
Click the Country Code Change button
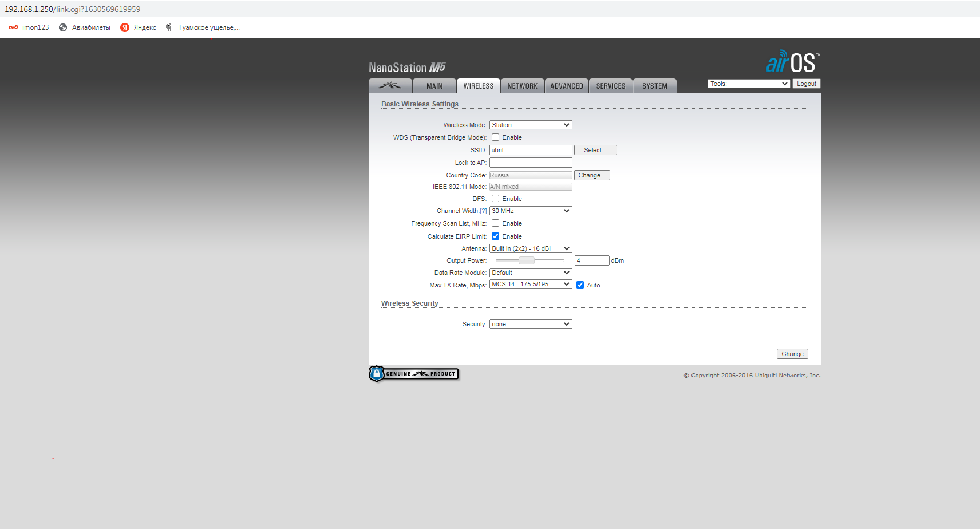click(x=592, y=175)
